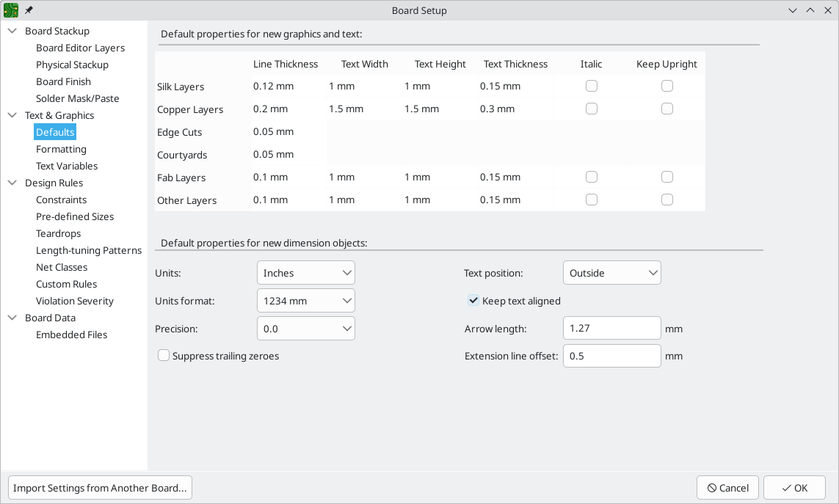Click Import Settings from Another Board button
The height and width of the screenshot is (504, 839).
[100, 488]
